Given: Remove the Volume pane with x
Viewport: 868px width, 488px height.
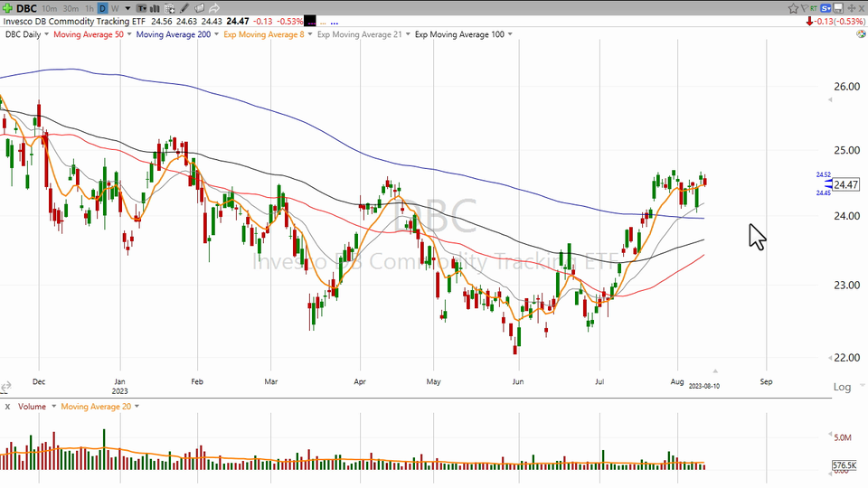Looking at the screenshot, I should 8,407.
